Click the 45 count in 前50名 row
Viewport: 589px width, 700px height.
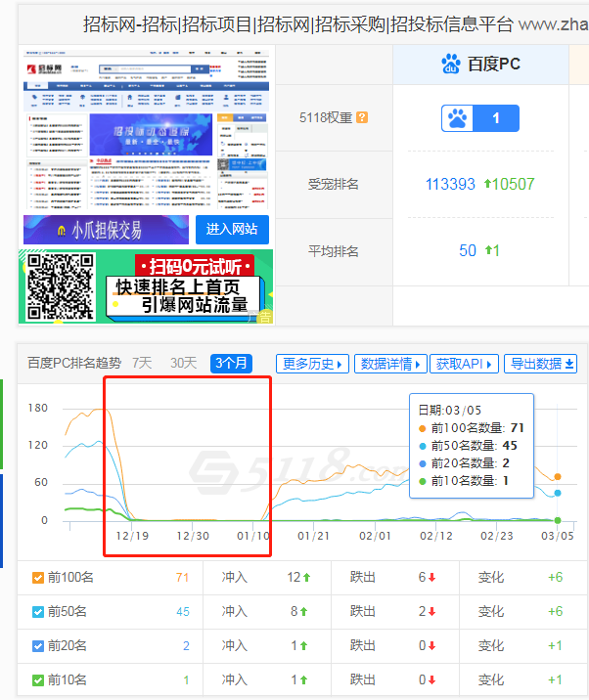(183, 612)
